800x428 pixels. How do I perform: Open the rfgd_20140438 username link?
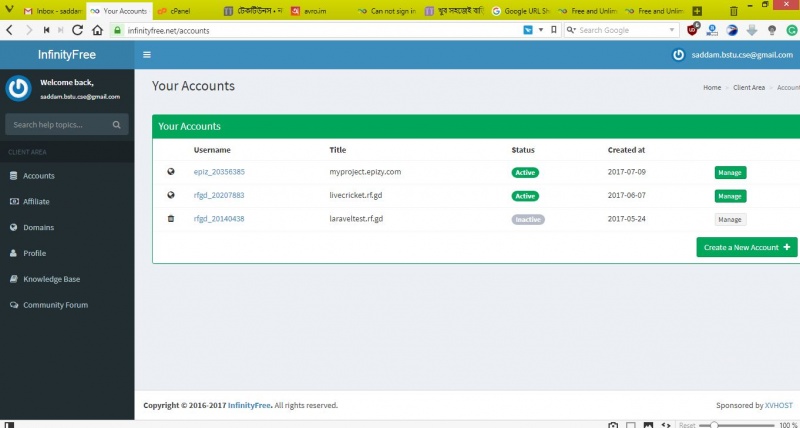coord(219,218)
